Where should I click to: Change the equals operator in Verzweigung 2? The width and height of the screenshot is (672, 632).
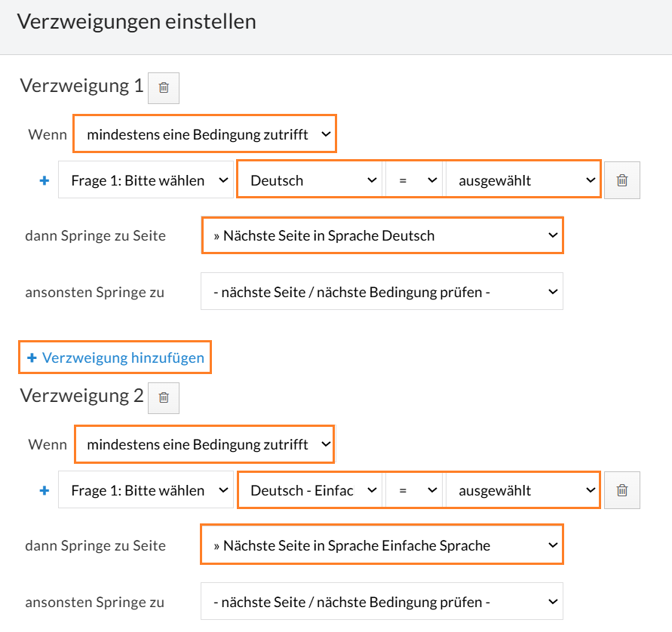(x=413, y=489)
